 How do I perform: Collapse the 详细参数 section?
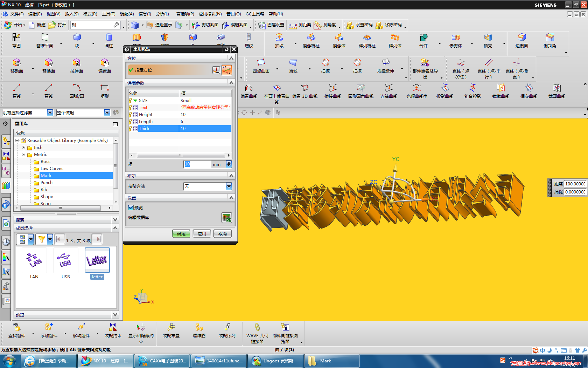coord(231,83)
